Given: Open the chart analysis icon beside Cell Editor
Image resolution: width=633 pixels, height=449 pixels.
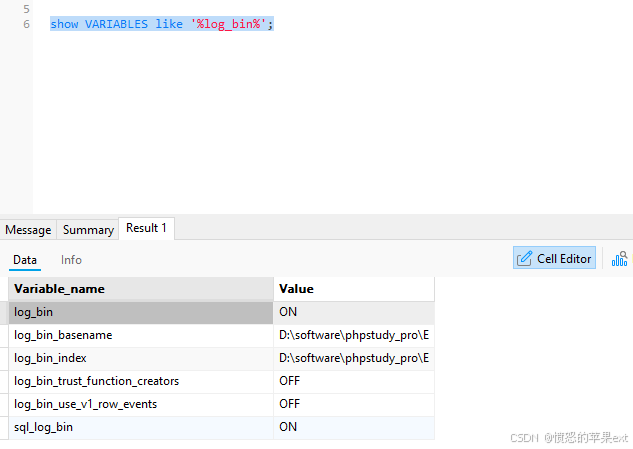Looking at the screenshot, I should pos(619,259).
